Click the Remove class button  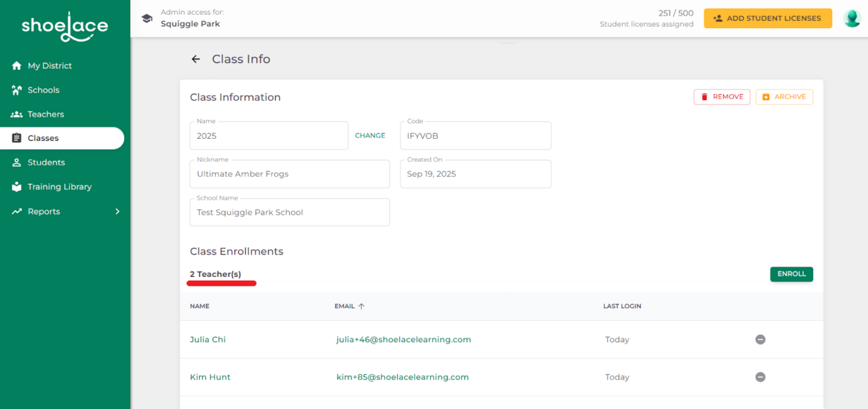click(722, 97)
